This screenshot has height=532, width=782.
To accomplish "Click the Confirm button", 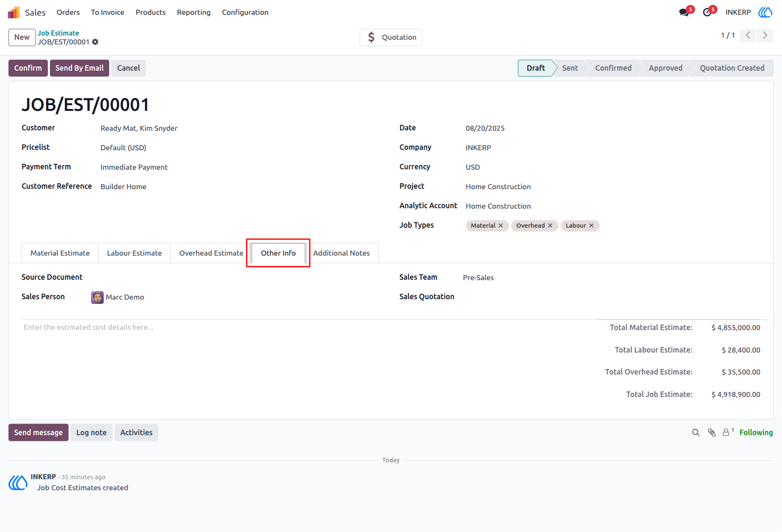I will pos(28,68).
